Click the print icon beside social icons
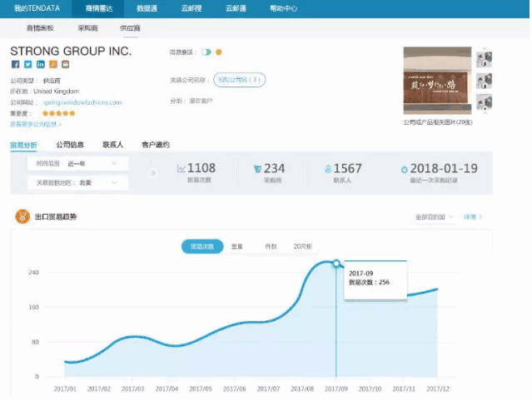Image resolution: width=532 pixels, height=401 pixels. tap(65, 64)
